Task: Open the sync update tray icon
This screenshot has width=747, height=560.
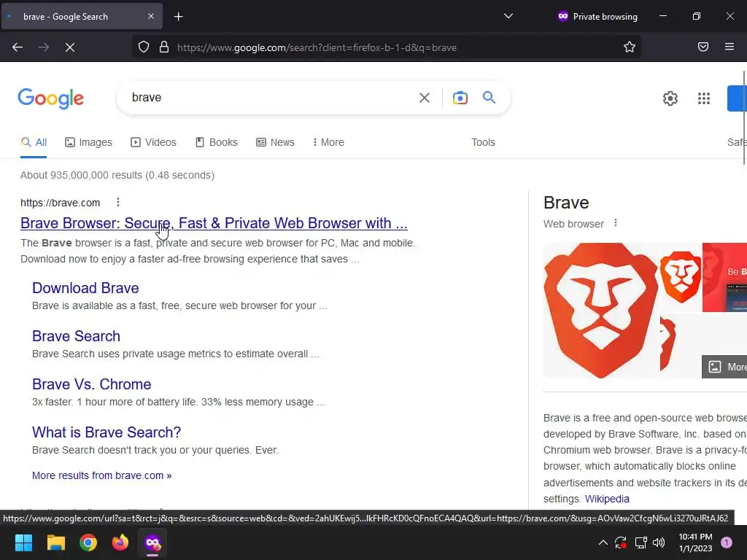Action: [x=621, y=542]
